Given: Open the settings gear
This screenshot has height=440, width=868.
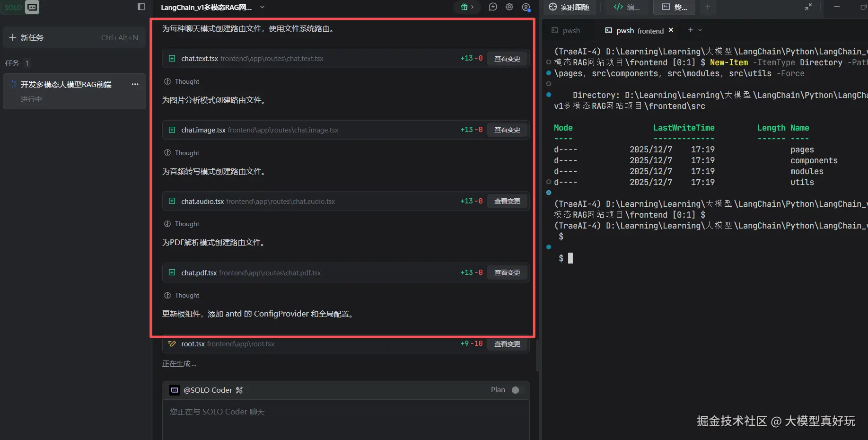Looking at the screenshot, I should tap(509, 7).
